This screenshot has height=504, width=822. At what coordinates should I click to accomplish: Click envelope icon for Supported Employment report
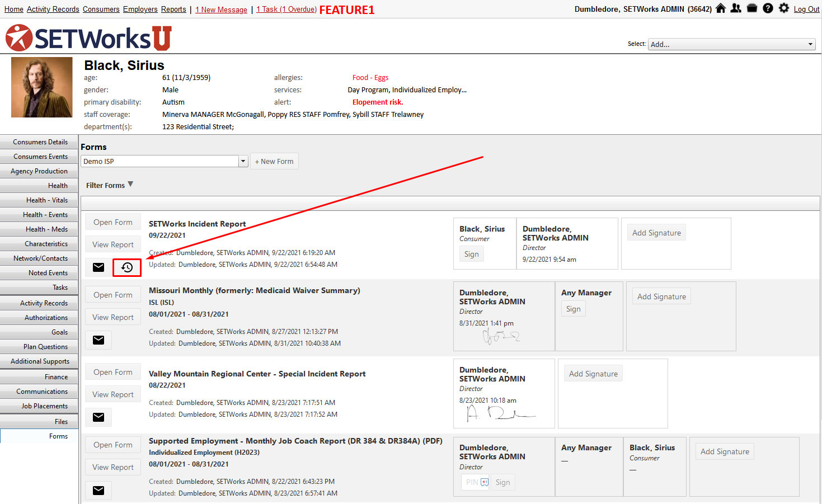98,491
